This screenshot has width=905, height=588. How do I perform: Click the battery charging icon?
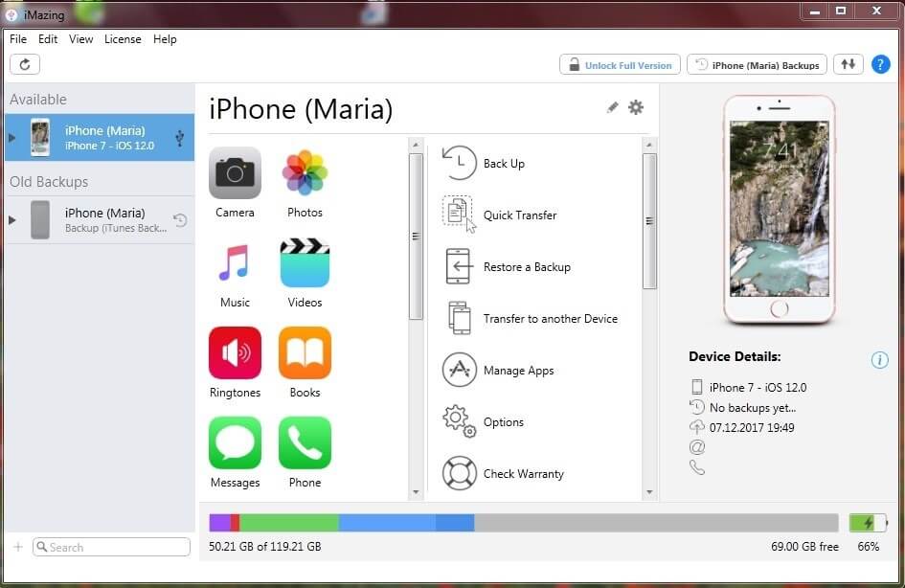[868, 523]
